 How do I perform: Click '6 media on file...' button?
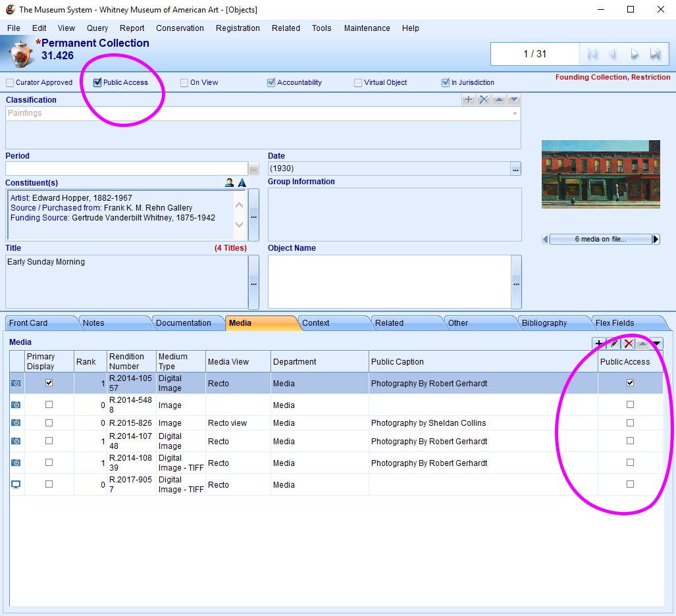[600, 240]
